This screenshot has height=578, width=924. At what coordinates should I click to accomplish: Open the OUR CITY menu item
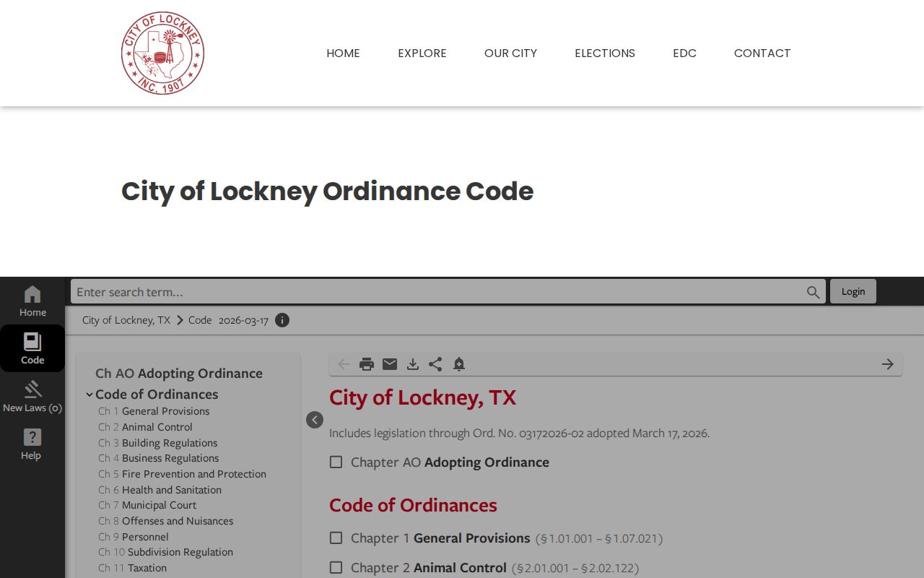point(510,53)
